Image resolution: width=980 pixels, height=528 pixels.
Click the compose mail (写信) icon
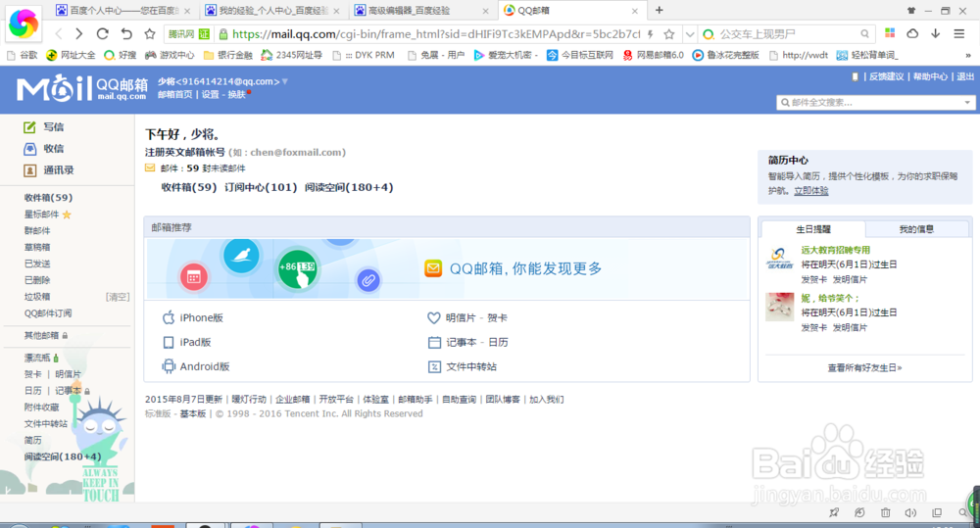[29, 126]
